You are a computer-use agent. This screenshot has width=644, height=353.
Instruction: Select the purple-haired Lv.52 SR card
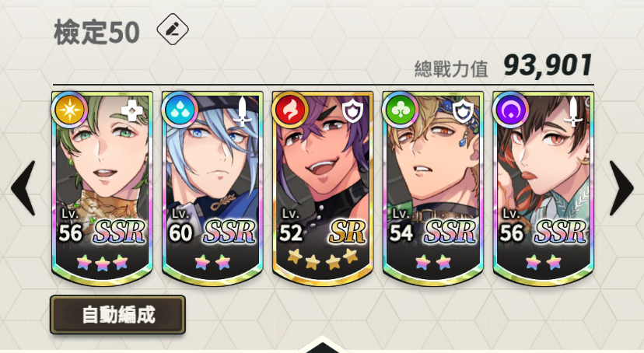click(323, 188)
